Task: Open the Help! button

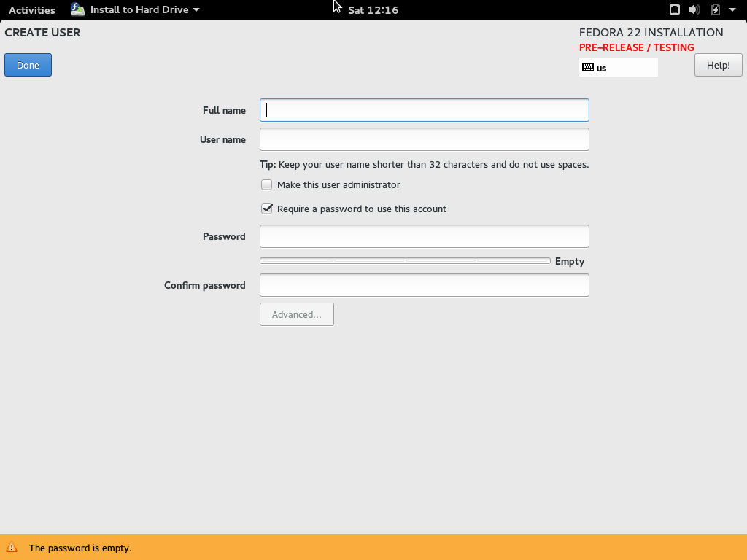Action: point(718,65)
